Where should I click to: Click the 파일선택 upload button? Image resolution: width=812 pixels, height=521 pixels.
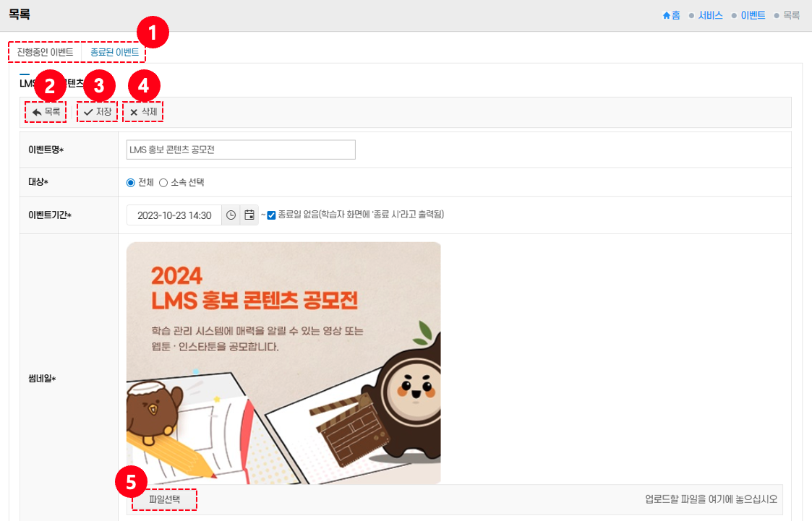tap(164, 499)
